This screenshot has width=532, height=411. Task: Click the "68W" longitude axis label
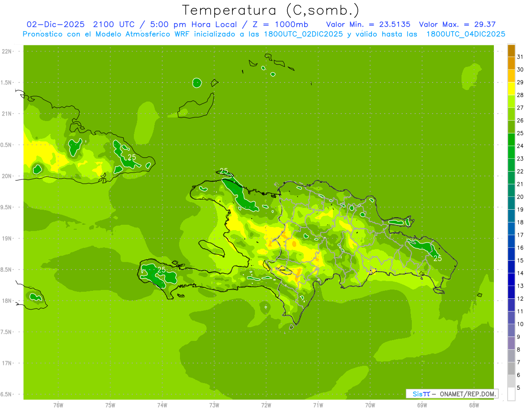[474, 405]
